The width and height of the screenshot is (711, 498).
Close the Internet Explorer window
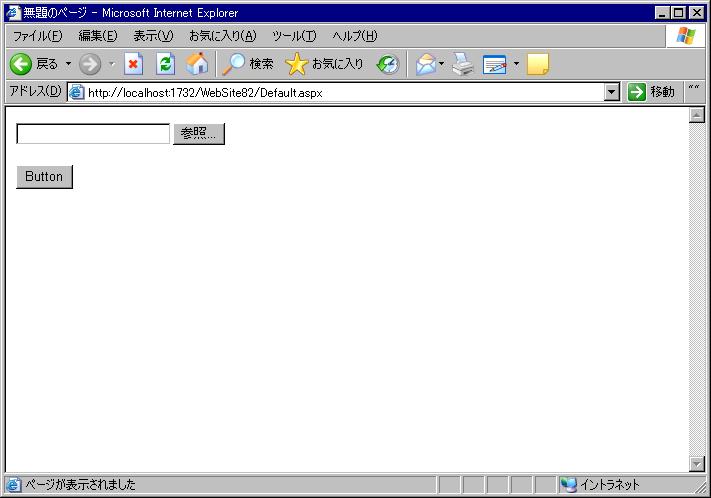696,13
